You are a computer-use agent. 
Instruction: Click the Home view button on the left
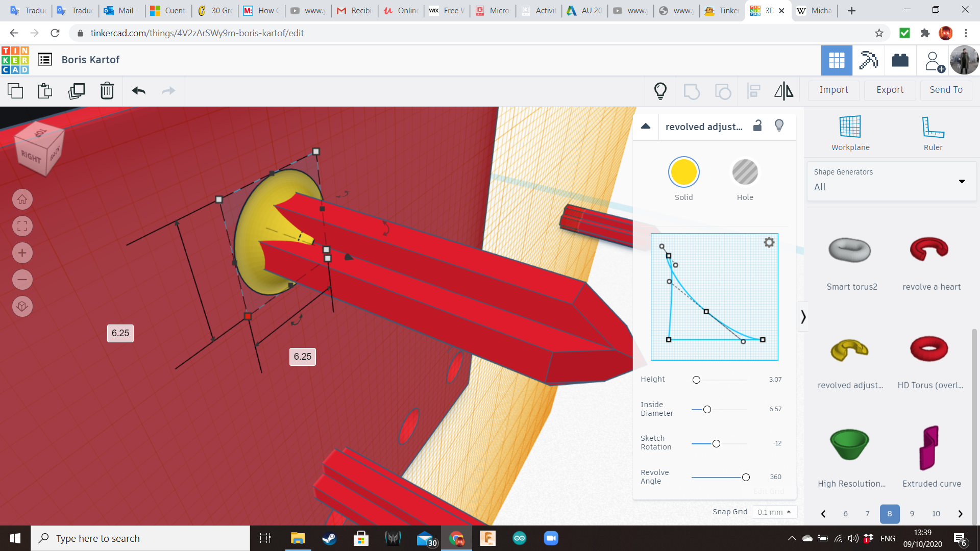point(22,199)
